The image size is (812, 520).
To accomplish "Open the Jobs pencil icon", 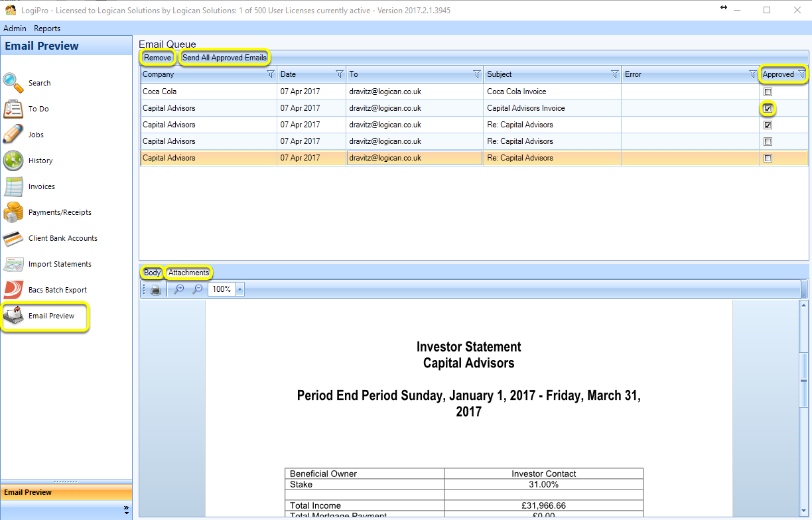I will 13,135.
